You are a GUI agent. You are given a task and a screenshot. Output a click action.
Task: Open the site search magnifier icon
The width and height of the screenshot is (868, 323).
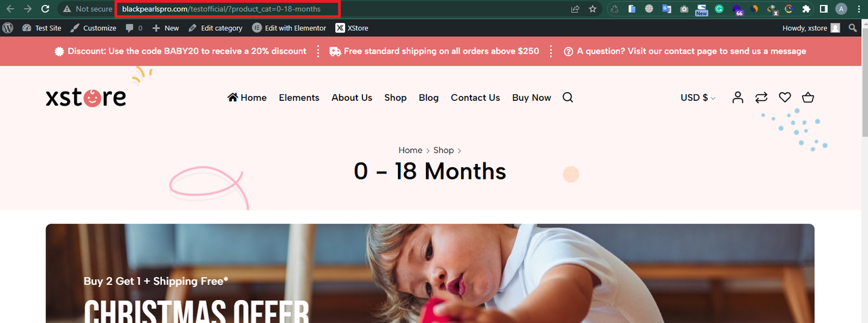coord(568,98)
